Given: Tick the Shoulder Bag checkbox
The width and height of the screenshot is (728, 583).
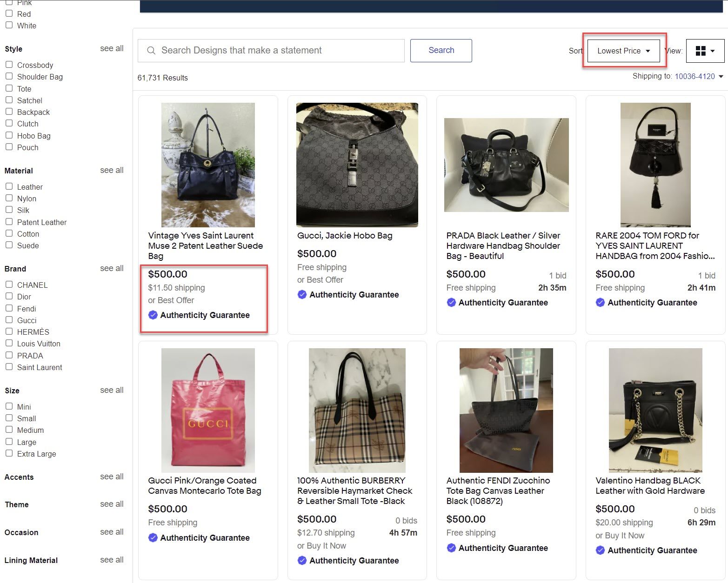Looking at the screenshot, I should [x=9, y=76].
